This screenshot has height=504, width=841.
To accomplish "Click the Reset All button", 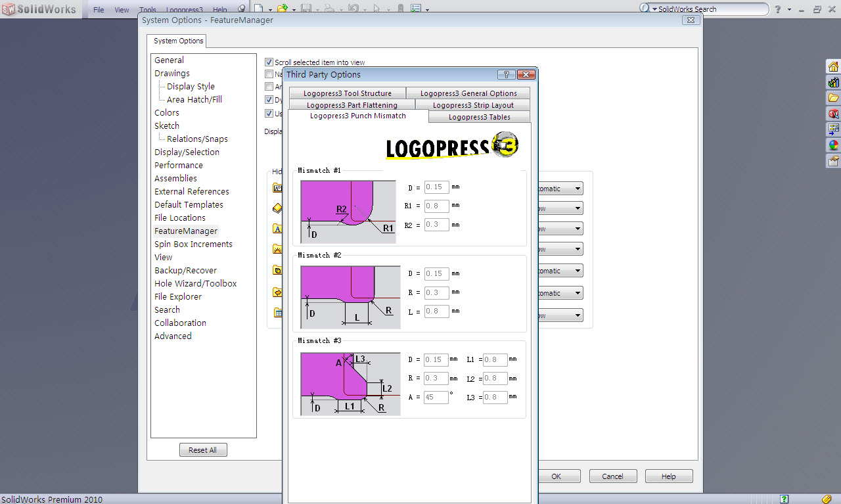I will (x=203, y=450).
